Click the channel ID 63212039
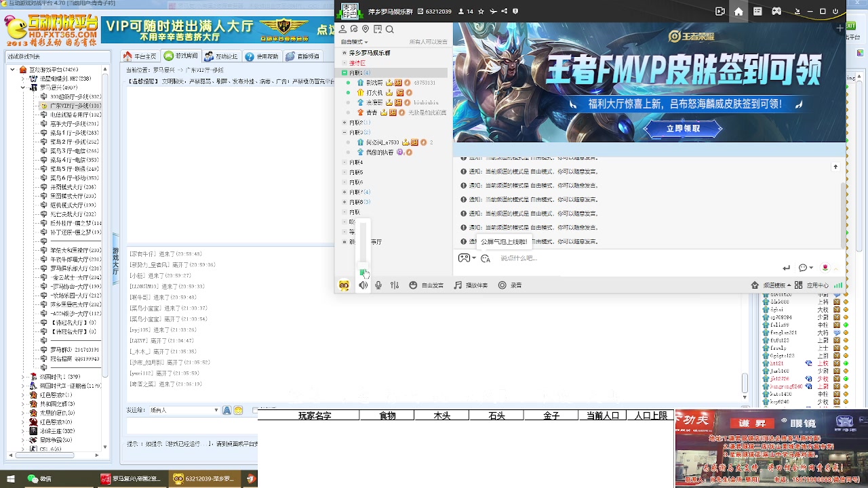This screenshot has height=488, width=868. [x=438, y=12]
